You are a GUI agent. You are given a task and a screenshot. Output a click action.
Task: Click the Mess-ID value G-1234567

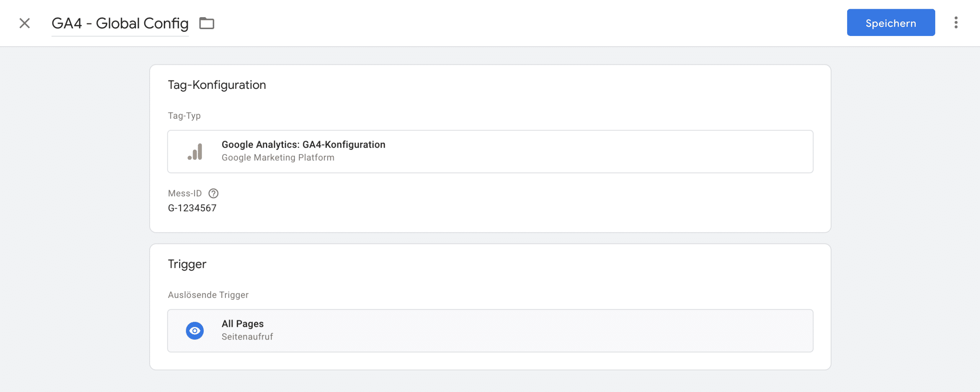192,208
